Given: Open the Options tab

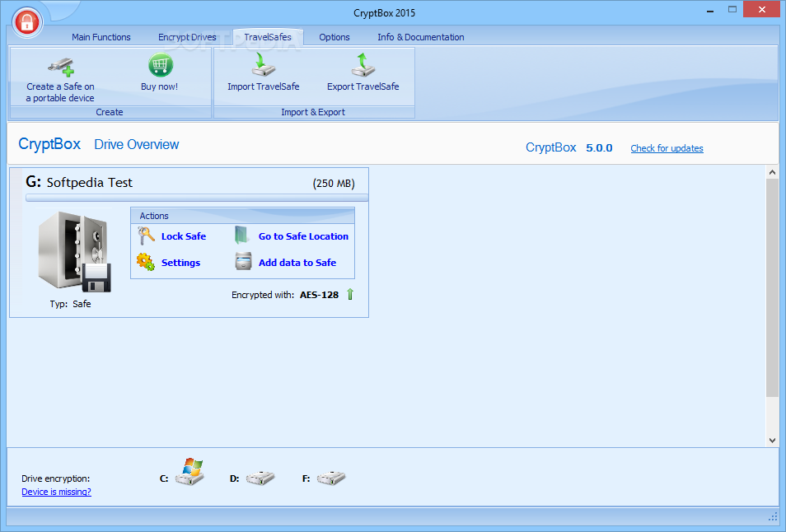Looking at the screenshot, I should point(335,37).
